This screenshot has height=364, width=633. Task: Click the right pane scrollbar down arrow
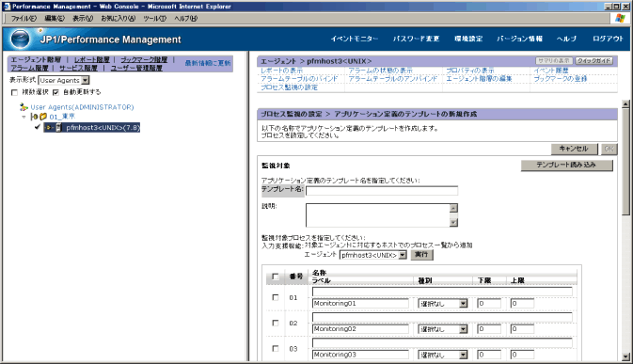coord(625,356)
